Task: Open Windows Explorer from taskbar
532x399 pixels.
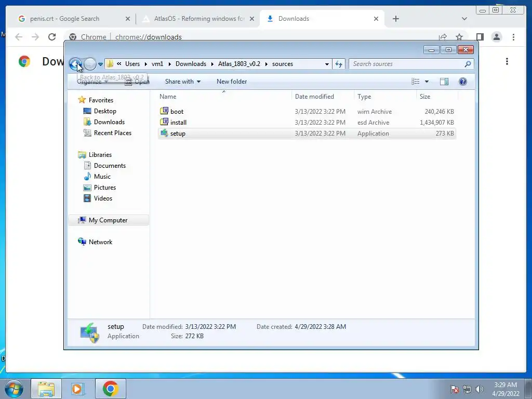Action: point(46,389)
